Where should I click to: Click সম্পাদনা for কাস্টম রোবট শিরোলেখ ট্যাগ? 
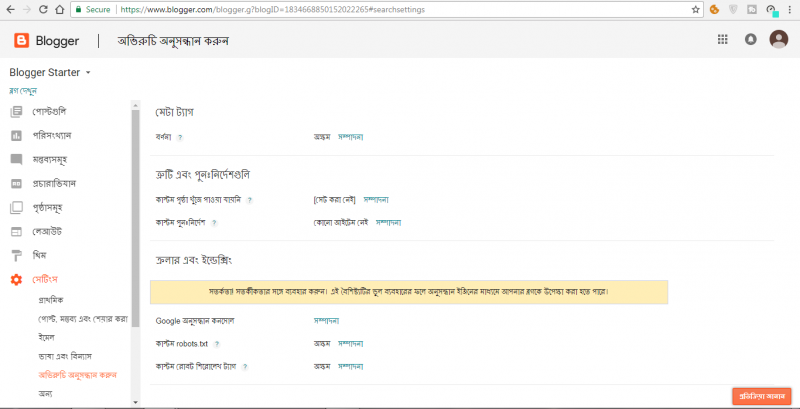pos(351,366)
